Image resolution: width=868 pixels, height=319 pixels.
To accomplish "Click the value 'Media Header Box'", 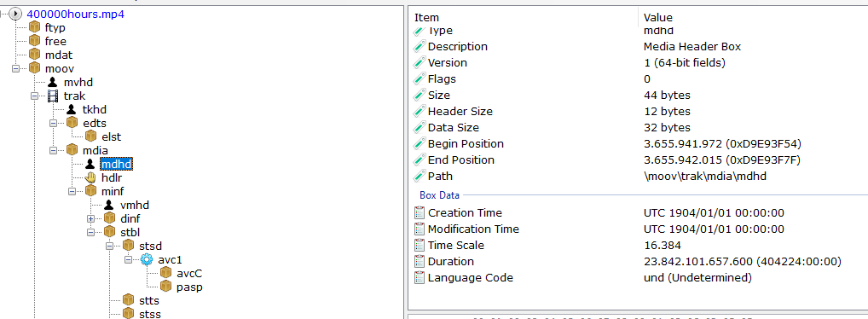I will tap(692, 47).
